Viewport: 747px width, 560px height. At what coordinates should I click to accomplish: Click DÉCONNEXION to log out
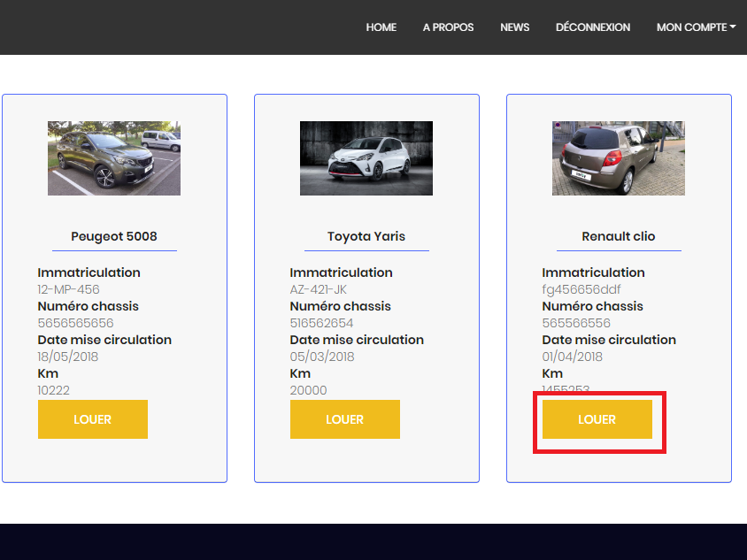tap(593, 27)
